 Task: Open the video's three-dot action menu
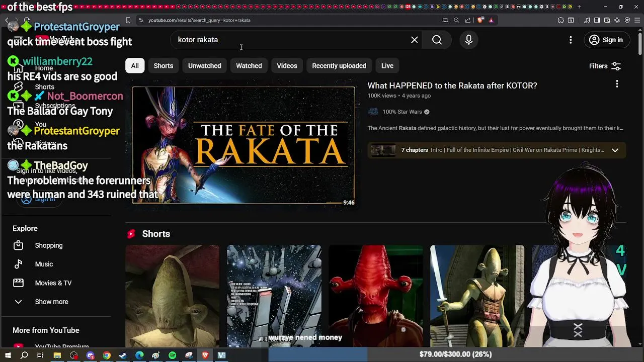(617, 84)
